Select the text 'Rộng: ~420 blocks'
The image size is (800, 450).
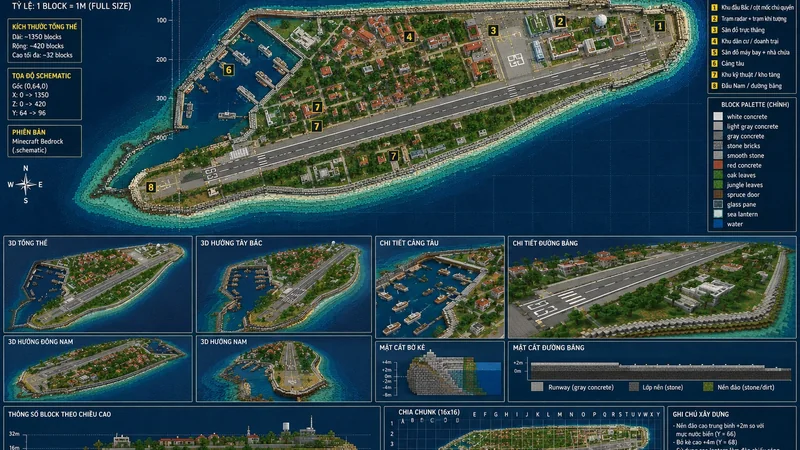pos(38,46)
